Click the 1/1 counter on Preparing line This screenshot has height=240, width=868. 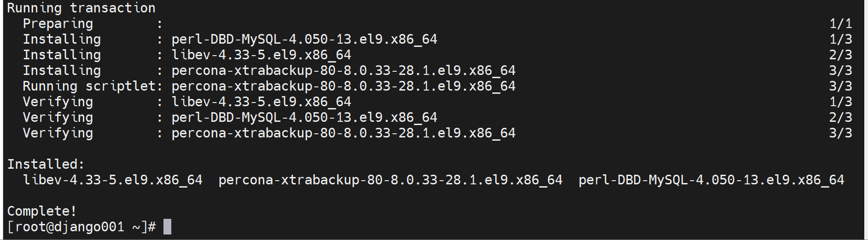coord(840,23)
